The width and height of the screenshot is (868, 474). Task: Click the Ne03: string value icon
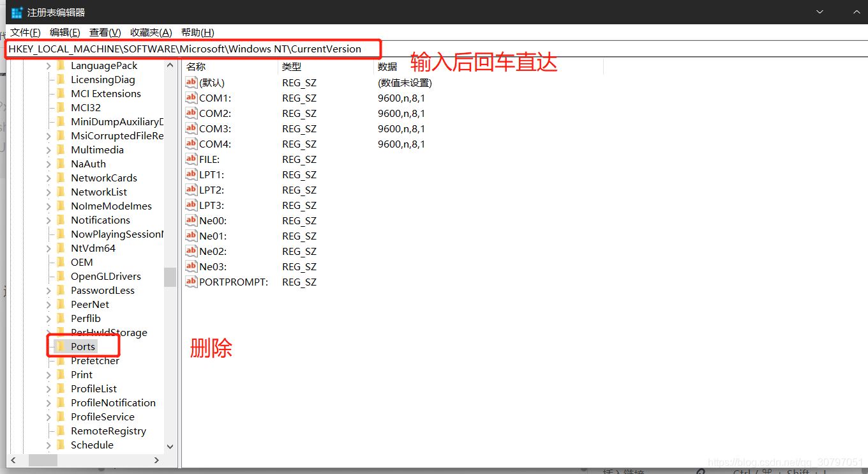(191, 266)
